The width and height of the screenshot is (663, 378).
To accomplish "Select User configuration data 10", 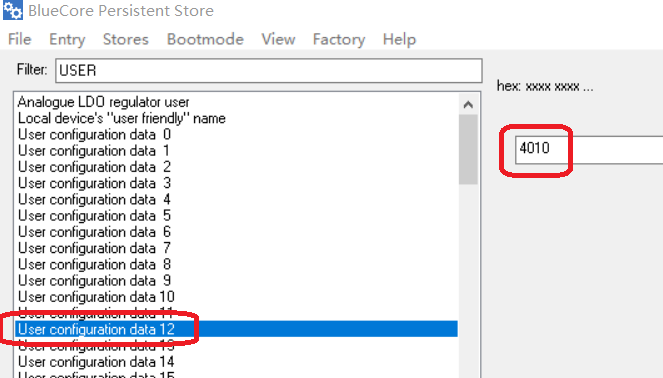I will click(236, 297).
